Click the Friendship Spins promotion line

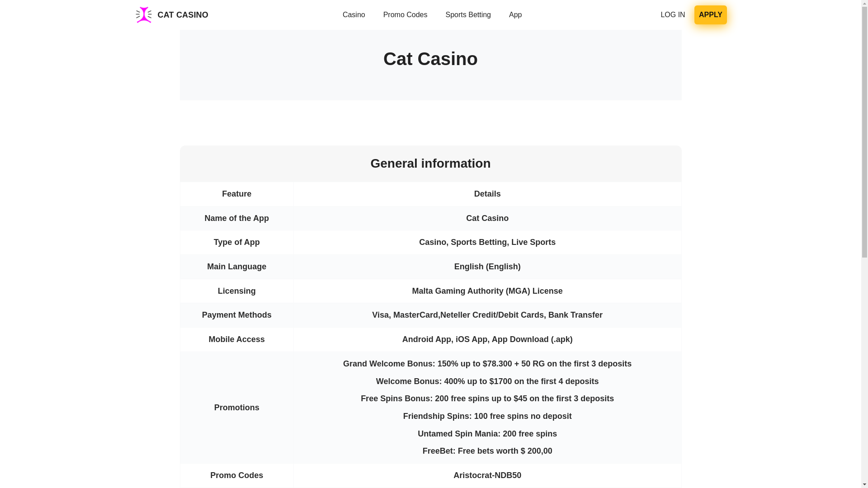487,416
